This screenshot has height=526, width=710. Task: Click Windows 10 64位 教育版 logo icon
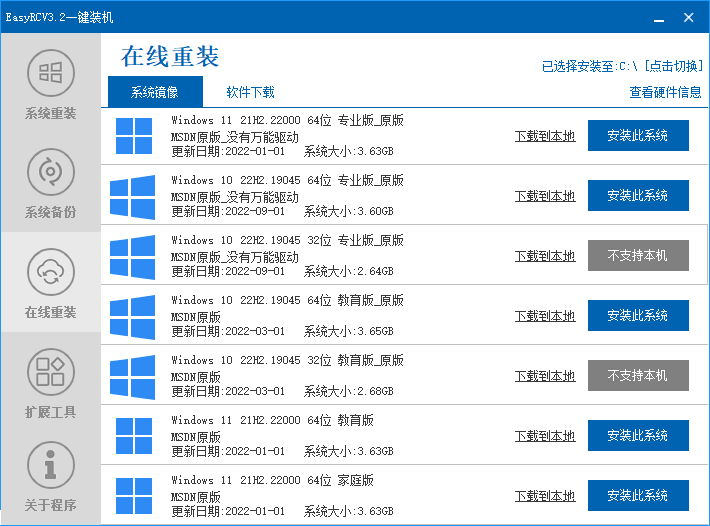pos(132,316)
